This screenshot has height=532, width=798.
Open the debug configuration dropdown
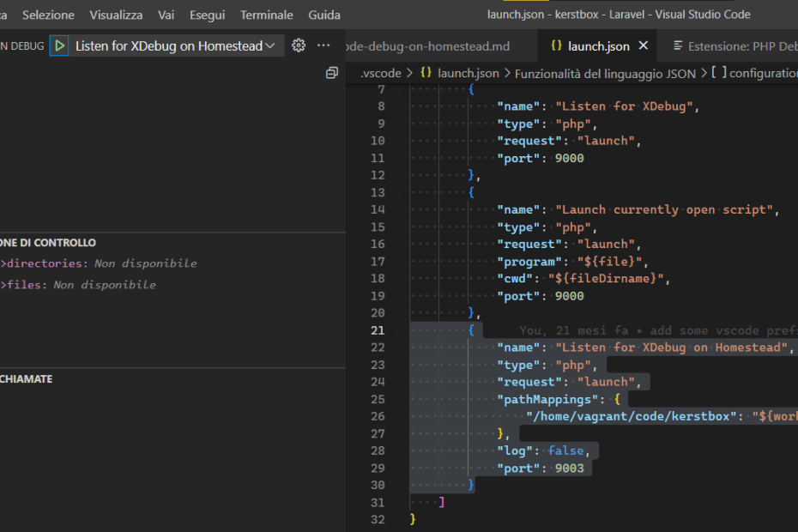point(176,45)
